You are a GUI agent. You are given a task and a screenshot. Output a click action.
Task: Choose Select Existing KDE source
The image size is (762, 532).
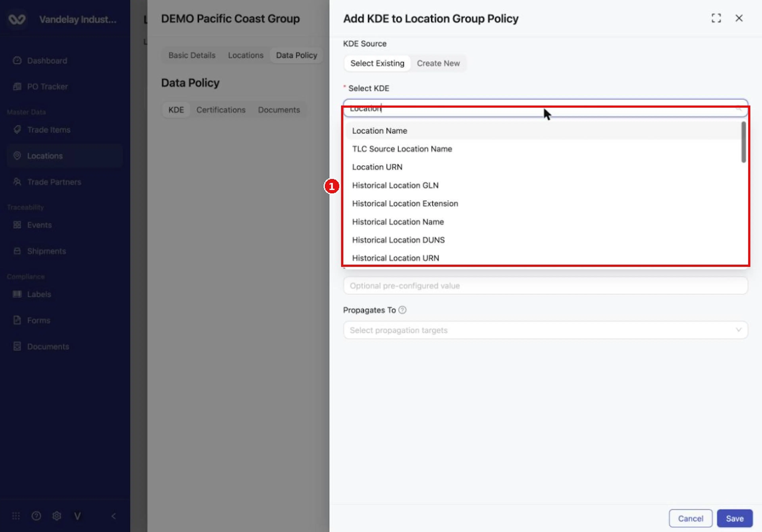(377, 63)
